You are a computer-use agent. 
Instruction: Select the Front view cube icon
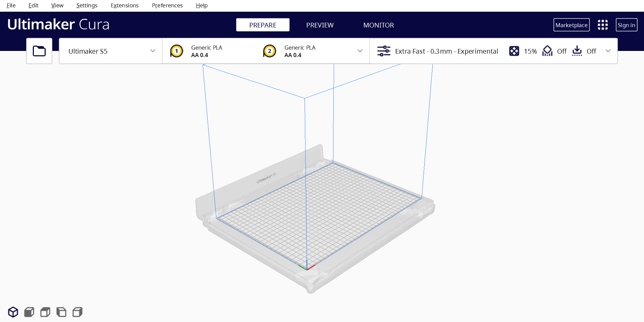pyautogui.click(x=29, y=312)
